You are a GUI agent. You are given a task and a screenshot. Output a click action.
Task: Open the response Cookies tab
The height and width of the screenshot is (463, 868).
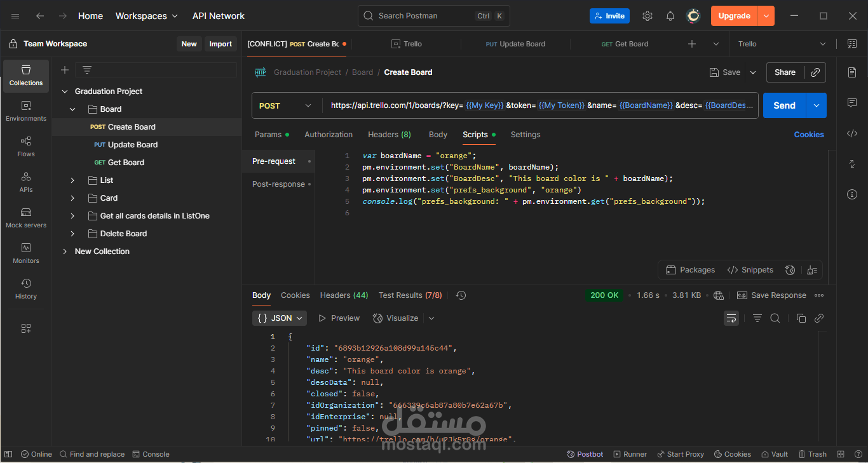(295, 295)
